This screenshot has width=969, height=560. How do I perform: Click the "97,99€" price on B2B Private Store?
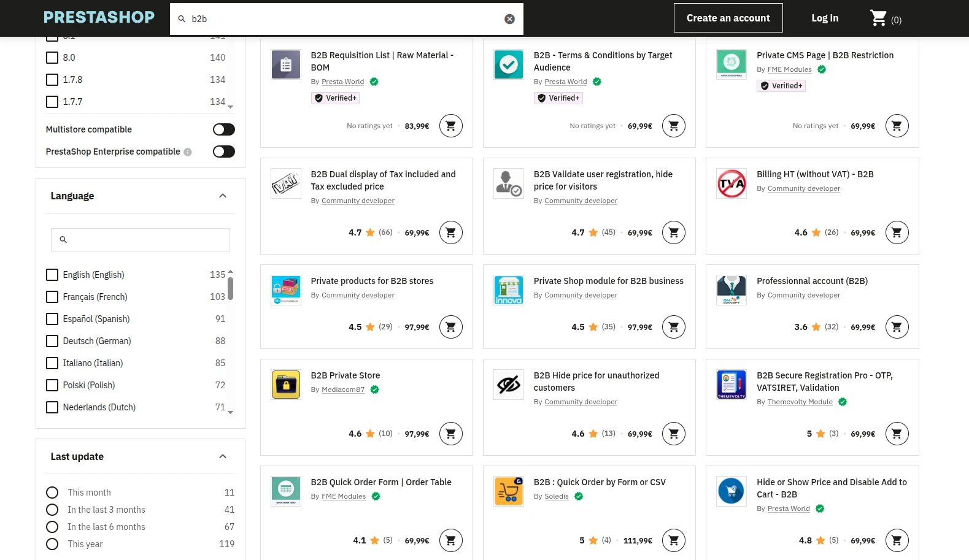pyautogui.click(x=417, y=434)
